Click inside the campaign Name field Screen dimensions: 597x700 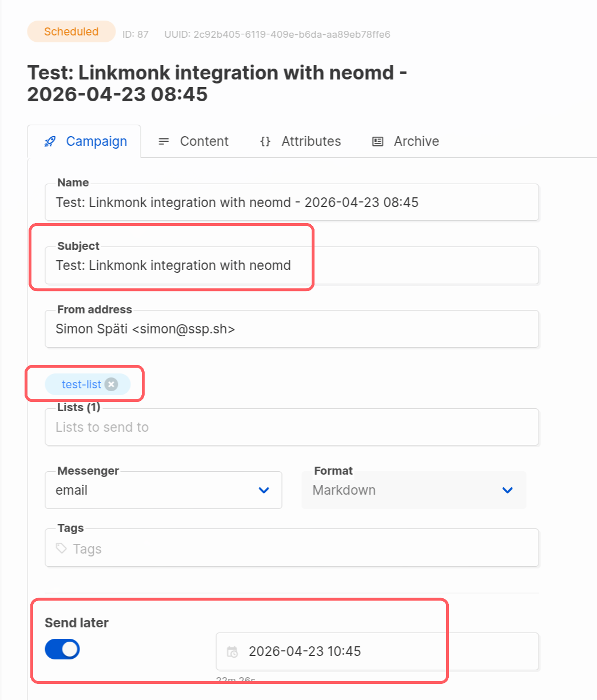[x=292, y=202]
